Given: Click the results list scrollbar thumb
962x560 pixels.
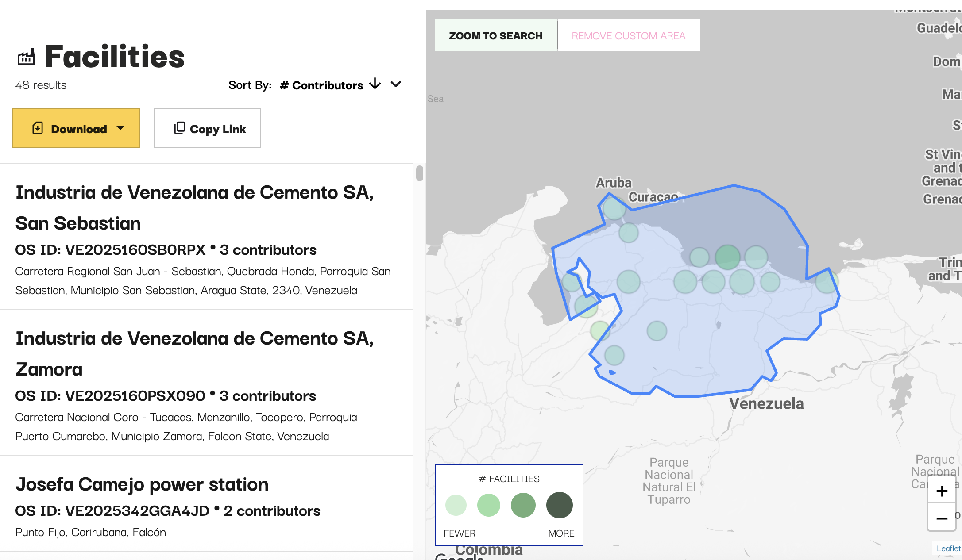Looking at the screenshot, I should tap(420, 173).
